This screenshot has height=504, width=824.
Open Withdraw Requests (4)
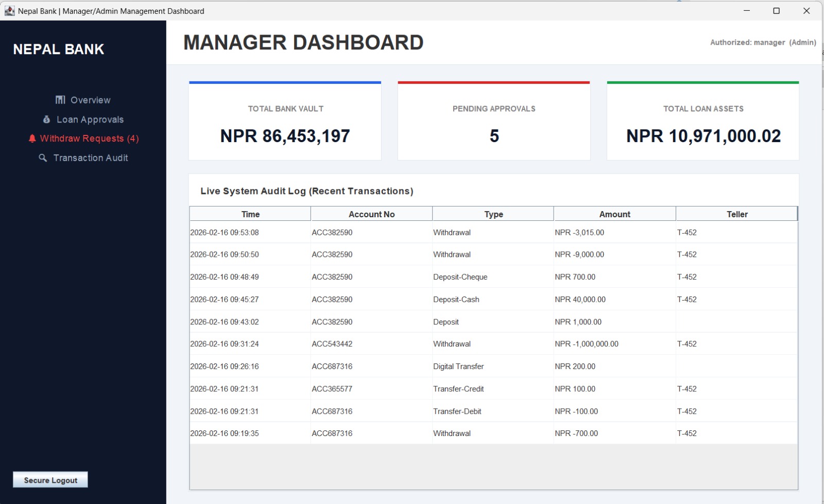point(83,138)
